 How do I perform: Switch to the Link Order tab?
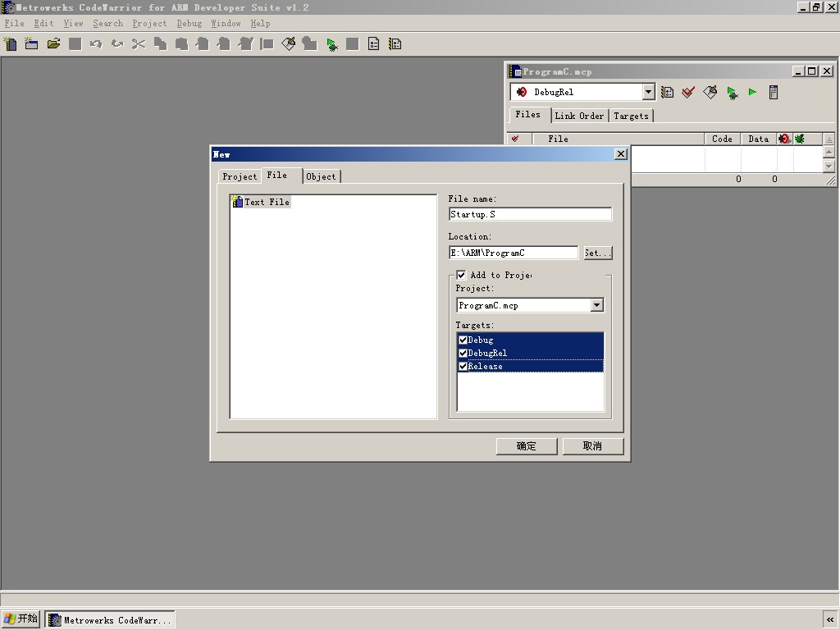tap(579, 116)
